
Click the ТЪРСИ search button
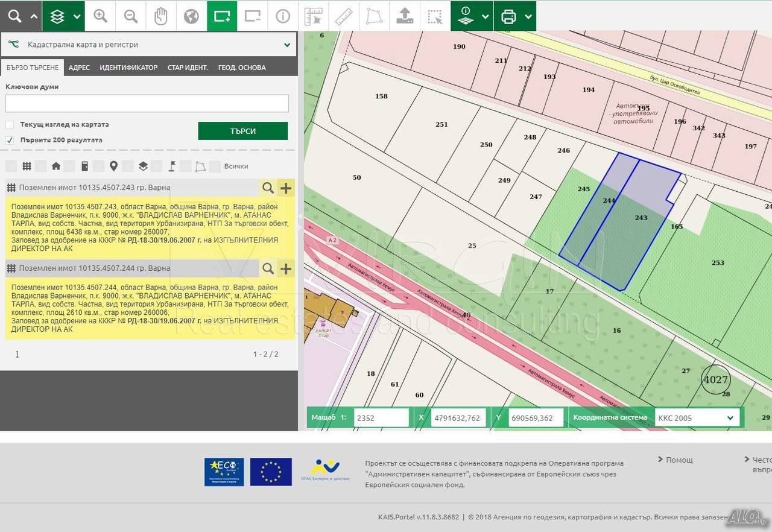pyautogui.click(x=243, y=131)
